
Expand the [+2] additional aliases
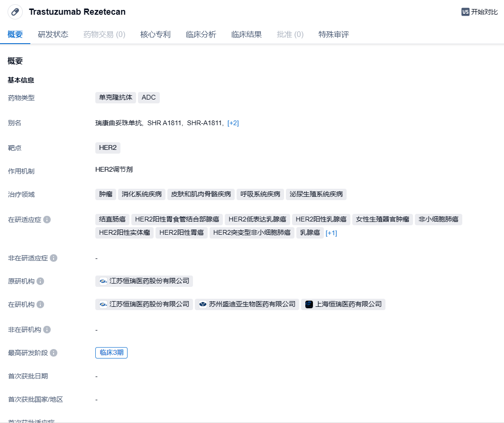(x=233, y=123)
